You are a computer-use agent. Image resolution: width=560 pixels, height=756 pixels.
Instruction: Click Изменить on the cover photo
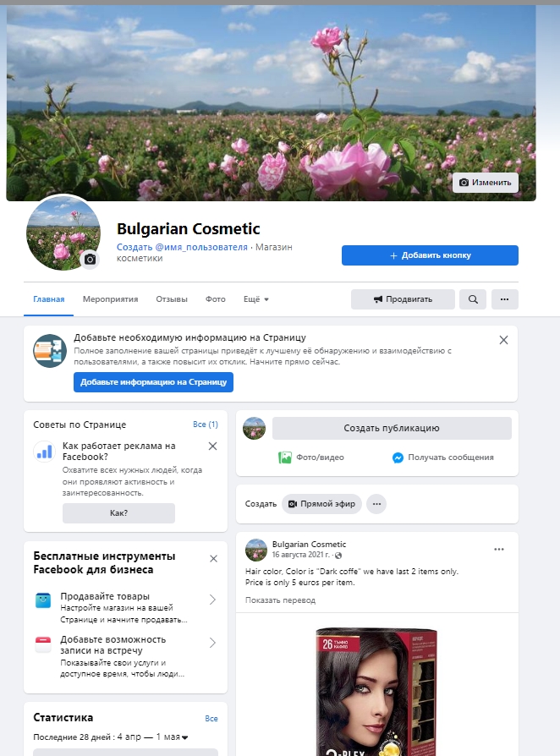(485, 183)
